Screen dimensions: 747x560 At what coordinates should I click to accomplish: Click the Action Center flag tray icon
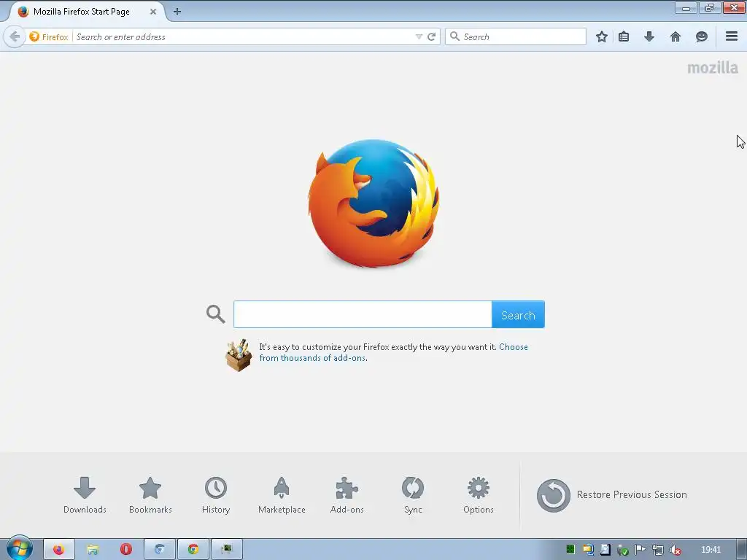(x=640, y=550)
